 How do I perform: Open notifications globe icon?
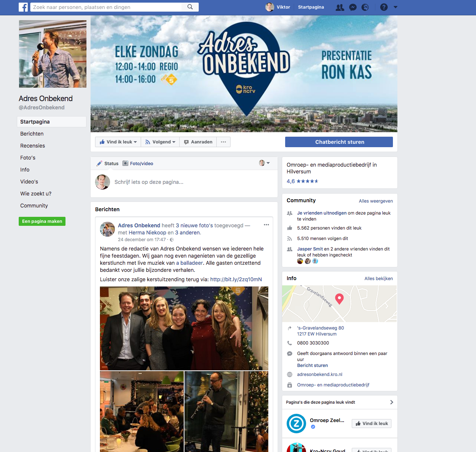click(365, 7)
